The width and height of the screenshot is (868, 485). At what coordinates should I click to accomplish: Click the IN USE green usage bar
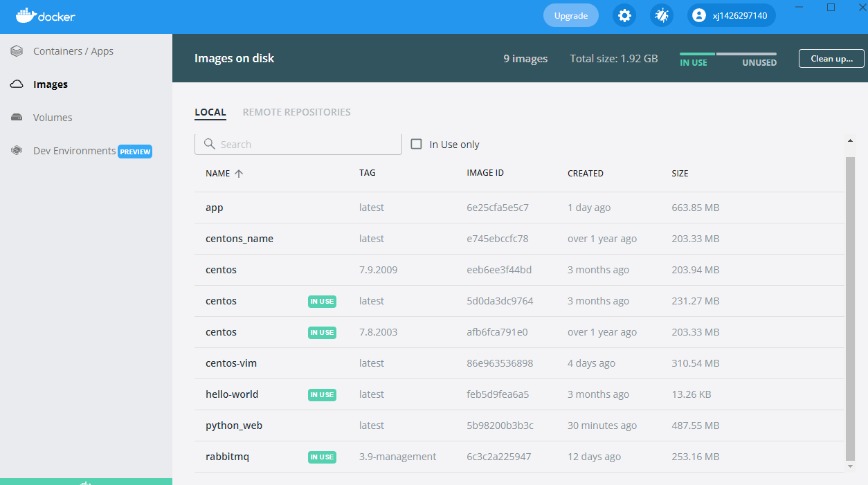[697, 54]
